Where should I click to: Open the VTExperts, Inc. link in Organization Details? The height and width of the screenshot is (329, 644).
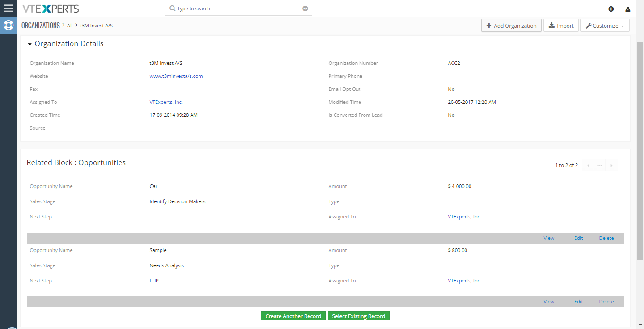click(x=166, y=102)
